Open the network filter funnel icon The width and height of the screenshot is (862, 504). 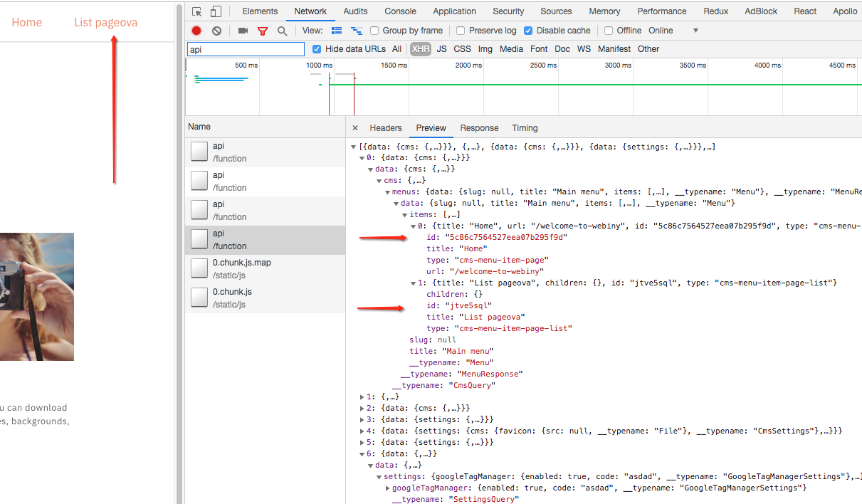tap(263, 30)
